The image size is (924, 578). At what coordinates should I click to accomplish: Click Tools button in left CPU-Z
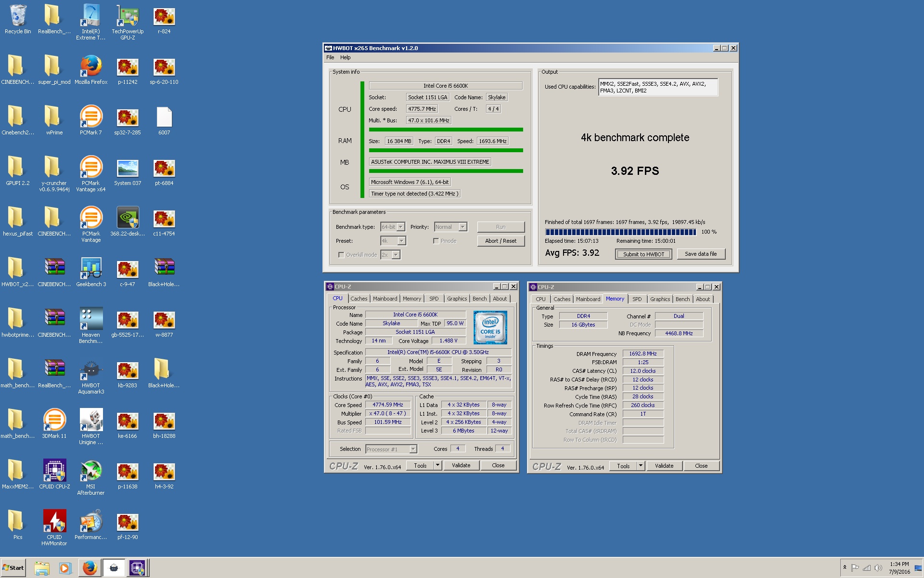420,465
